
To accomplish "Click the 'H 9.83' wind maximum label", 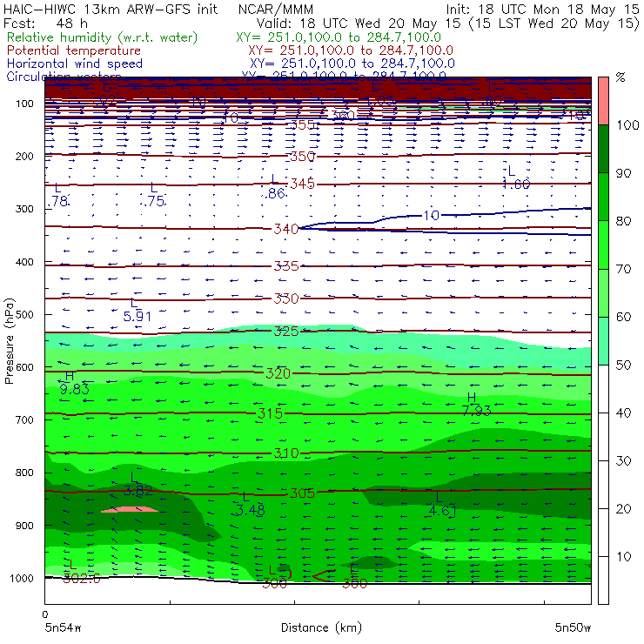I will pos(74,382).
